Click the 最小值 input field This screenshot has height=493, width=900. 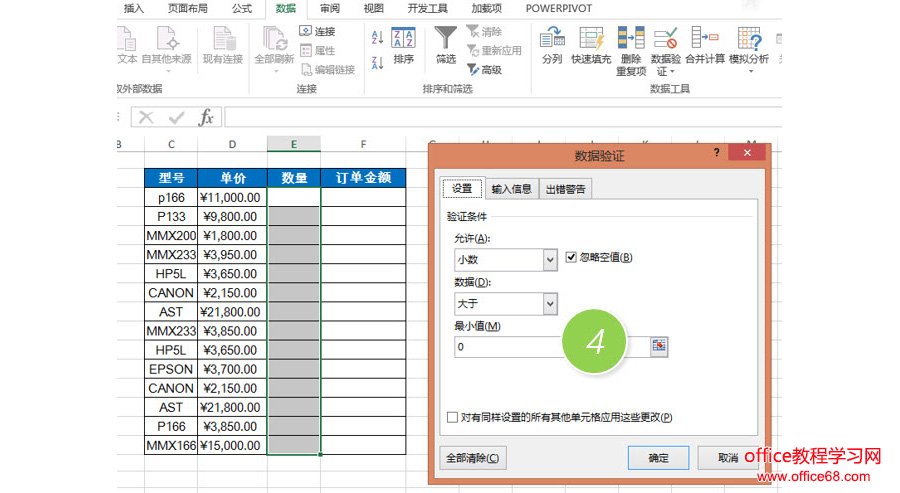[552, 346]
